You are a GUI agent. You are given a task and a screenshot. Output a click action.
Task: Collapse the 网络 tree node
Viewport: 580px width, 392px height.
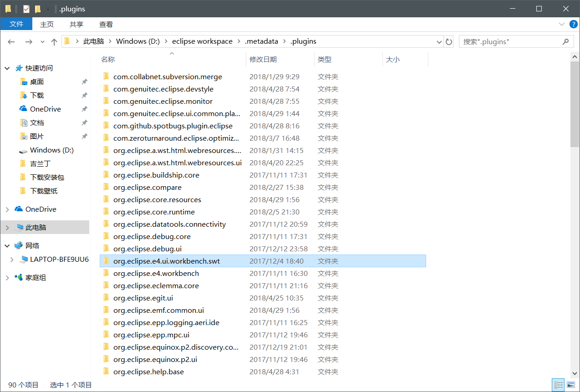(x=7, y=246)
